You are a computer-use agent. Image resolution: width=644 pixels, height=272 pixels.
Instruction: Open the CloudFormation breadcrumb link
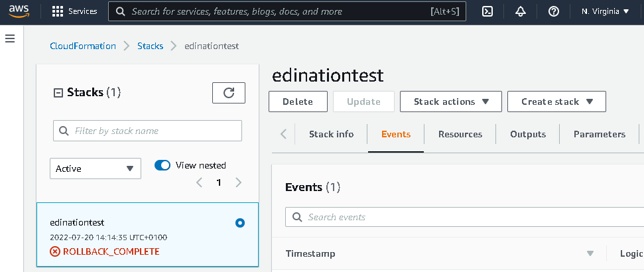point(83,46)
